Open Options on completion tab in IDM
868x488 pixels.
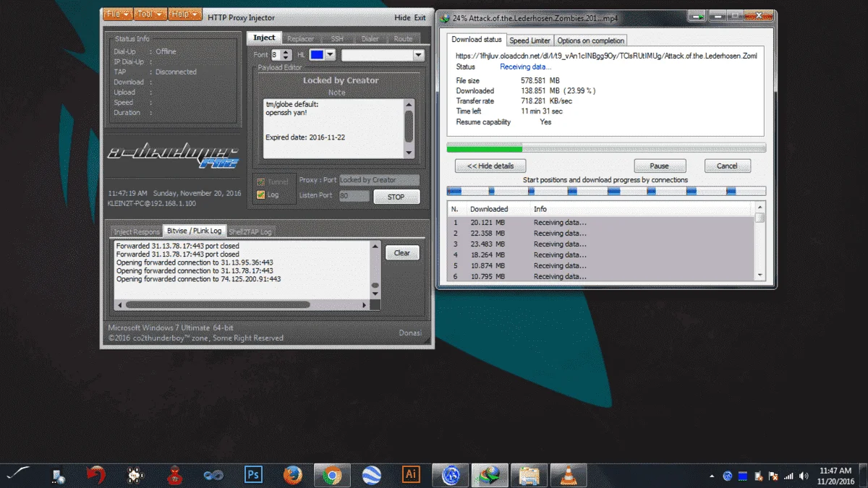click(x=590, y=40)
